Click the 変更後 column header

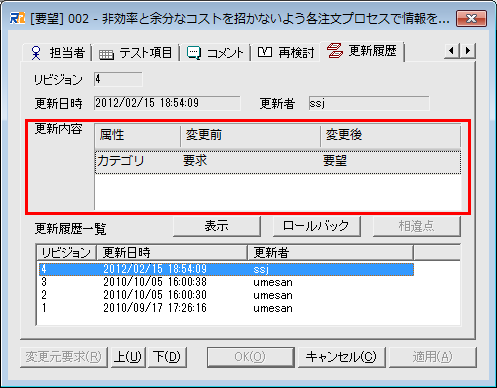(x=390, y=135)
